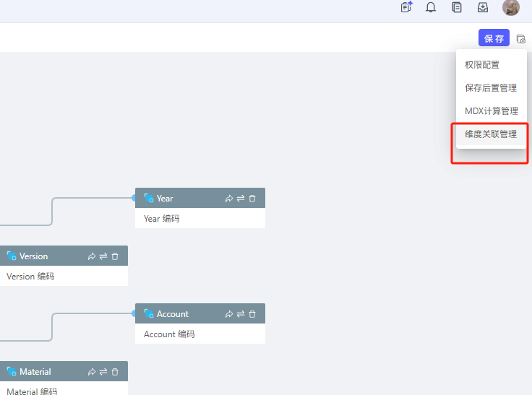Click share arrow icon on Material node
This screenshot has height=395, width=532.
pyautogui.click(x=92, y=372)
